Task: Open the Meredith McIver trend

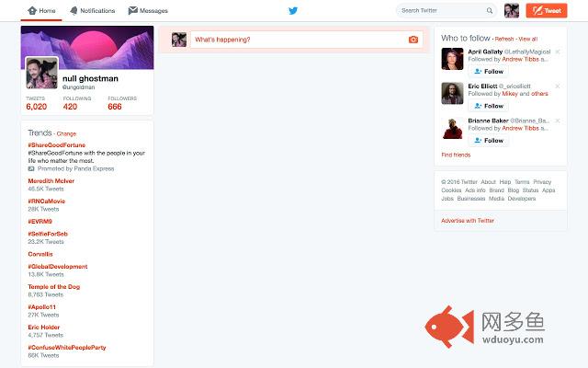Action: point(51,181)
